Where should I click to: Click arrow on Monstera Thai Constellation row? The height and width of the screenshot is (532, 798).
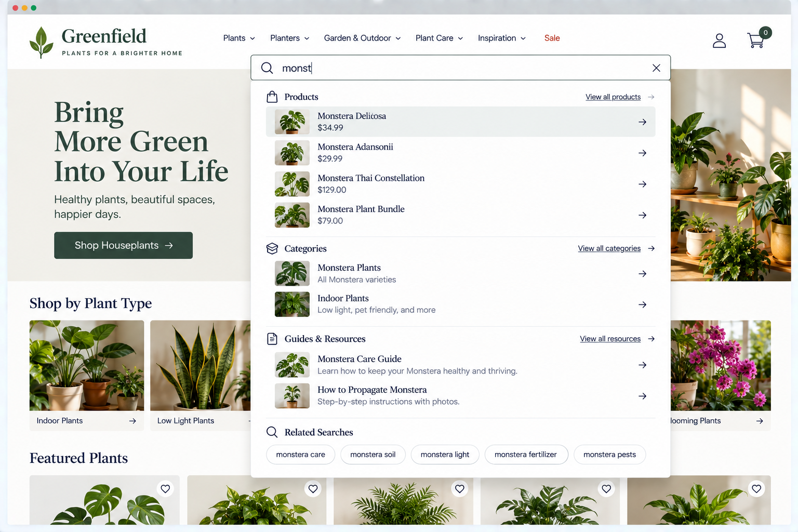point(643,184)
